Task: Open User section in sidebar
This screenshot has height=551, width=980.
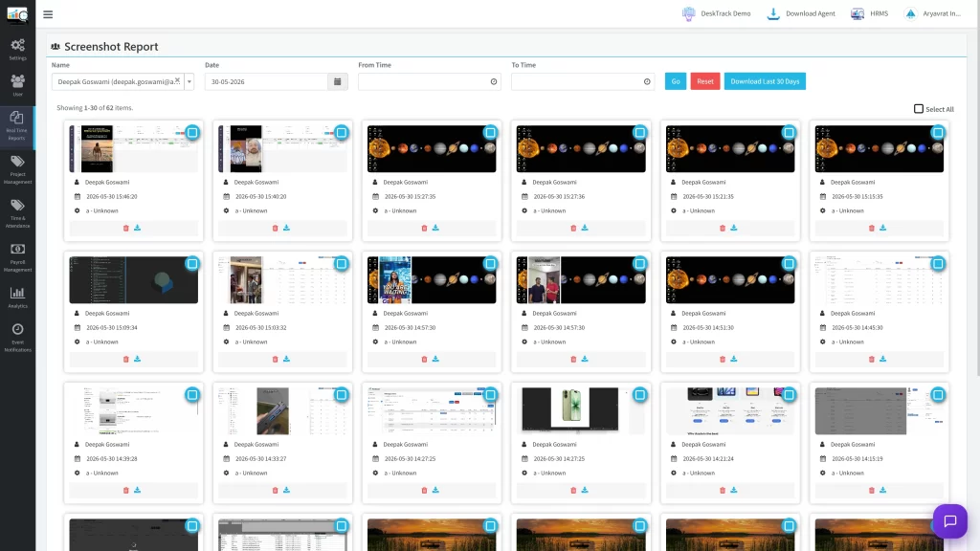Action: click(17, 85)
